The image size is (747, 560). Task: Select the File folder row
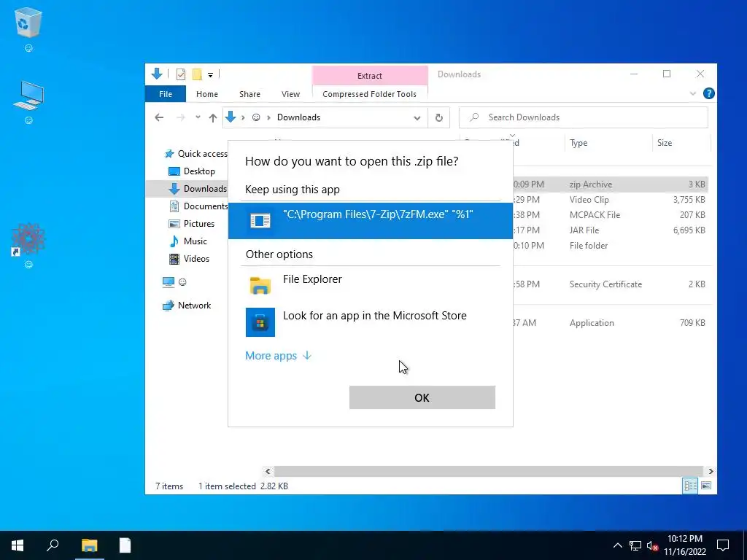(611, 245)
